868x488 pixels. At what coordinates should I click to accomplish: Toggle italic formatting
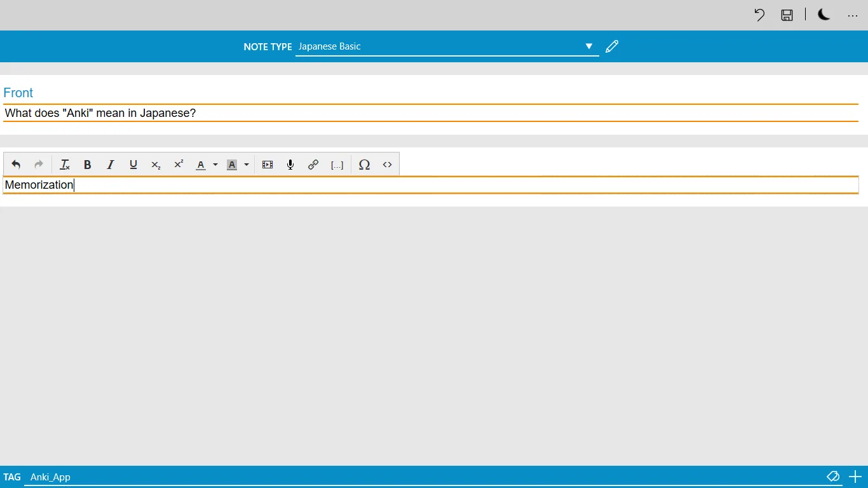(x=111, y=165)
